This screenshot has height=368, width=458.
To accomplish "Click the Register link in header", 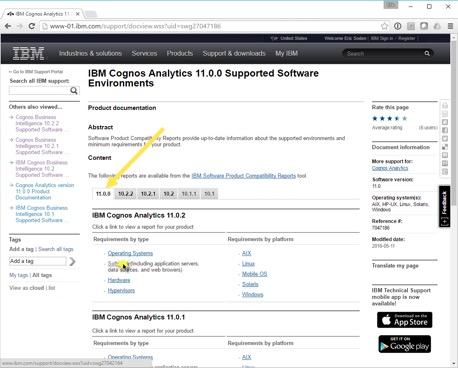I will click(x=407, y=38).
